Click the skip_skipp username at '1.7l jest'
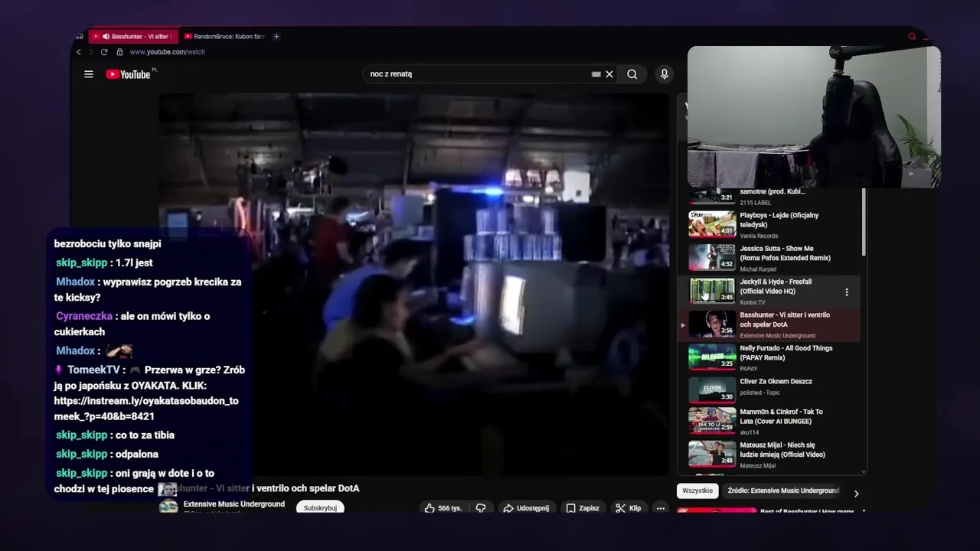The image size is (980, 551). click(x=81, y=262)
